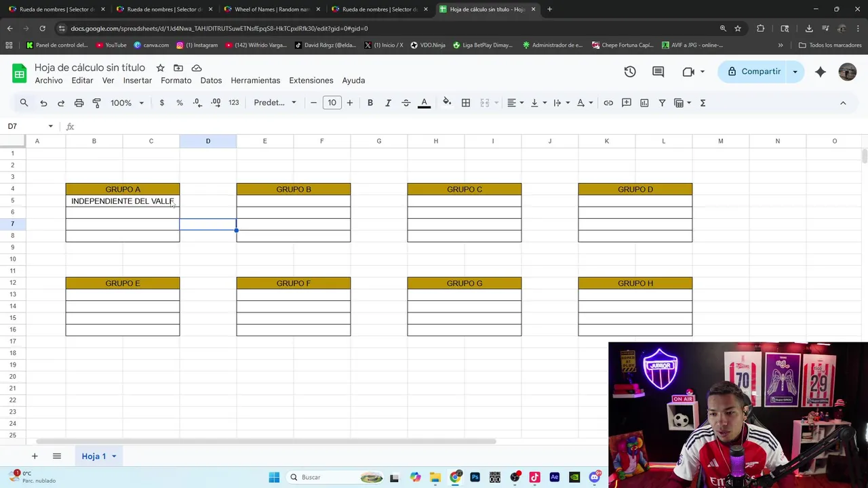Viewport: 868px width, 488px height.
Task: Create a filter
Action: pyautogui.click(x=662, y=103)
